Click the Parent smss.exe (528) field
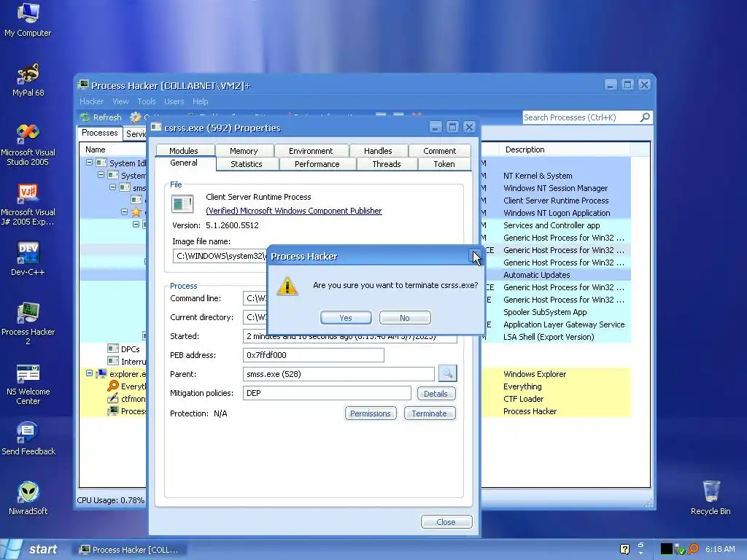The image size is (747, 560). (338, 374)
